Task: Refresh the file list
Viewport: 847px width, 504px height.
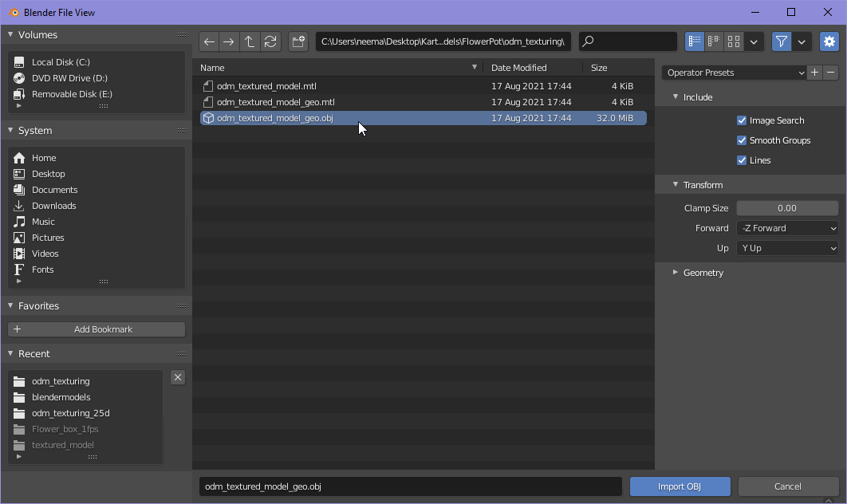Action: [x=270, y=41]
